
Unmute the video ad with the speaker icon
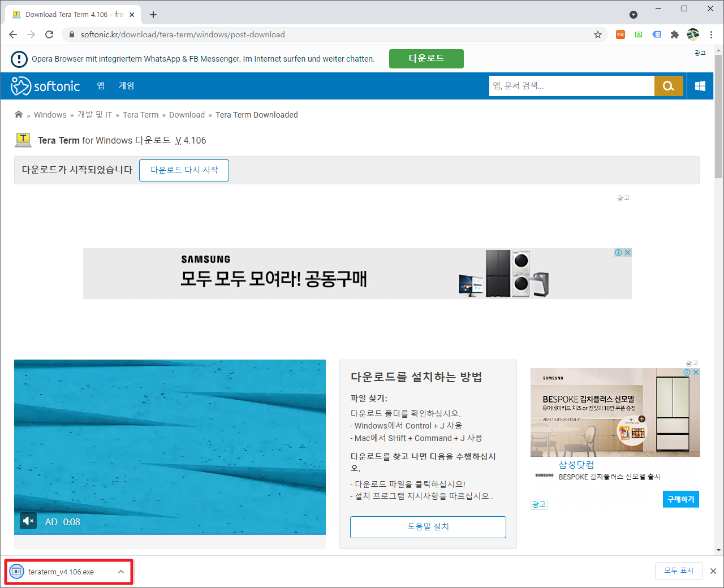point(28,521)
